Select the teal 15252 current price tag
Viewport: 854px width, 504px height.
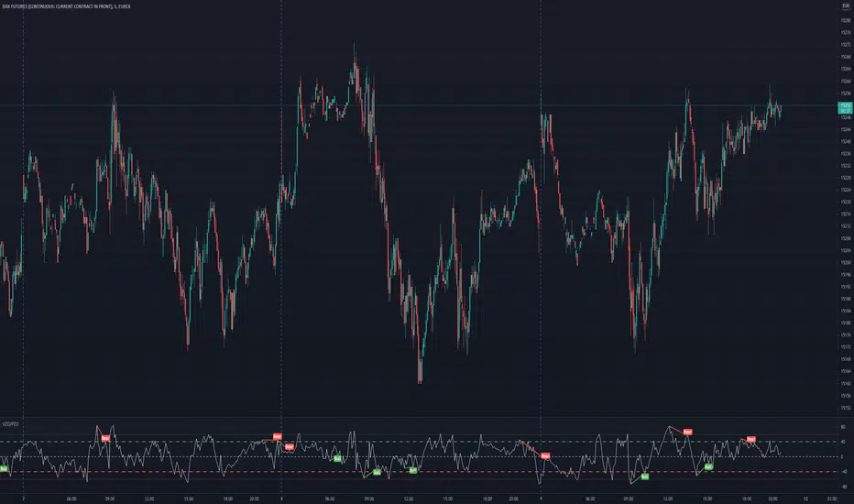point(845,108)
